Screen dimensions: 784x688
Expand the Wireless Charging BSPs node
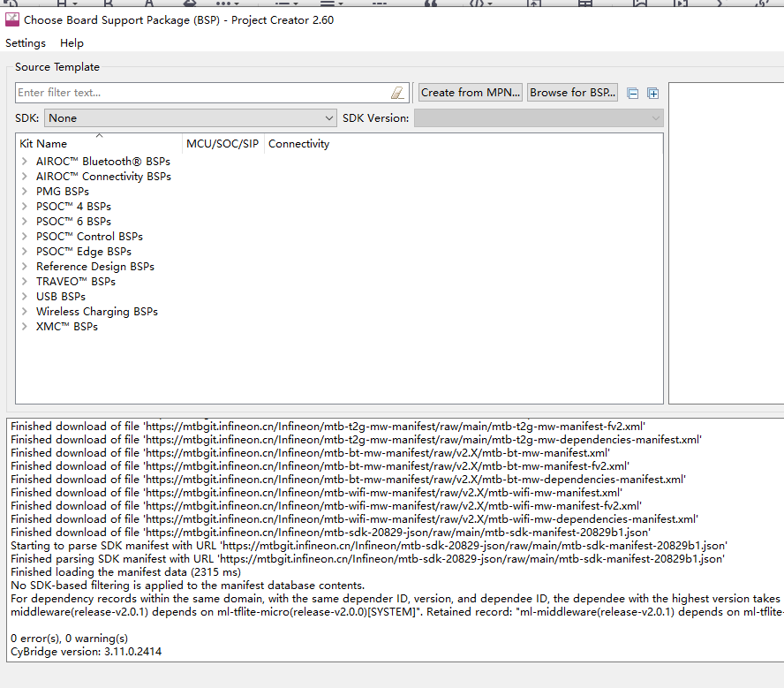point(25,312)
